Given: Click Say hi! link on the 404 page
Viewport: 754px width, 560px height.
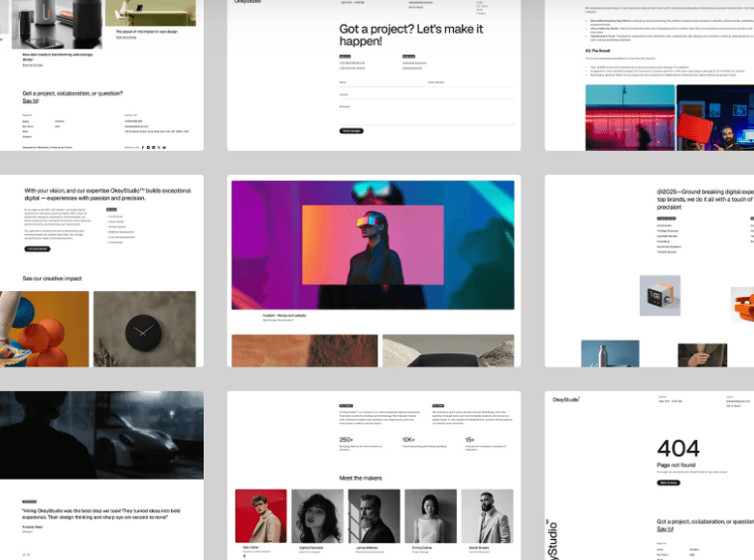Looking at the screenshot, I should 665,529.
